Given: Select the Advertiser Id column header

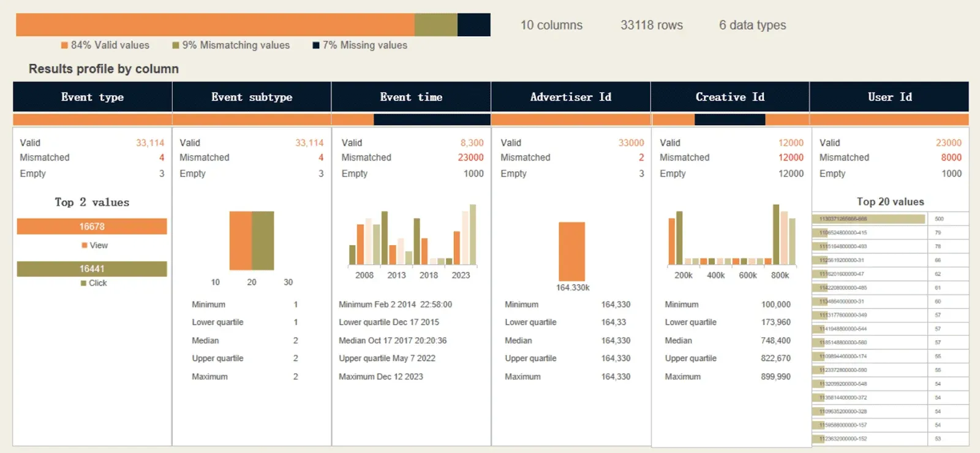Looking at the screenshot, I should [x=570, y=97].
